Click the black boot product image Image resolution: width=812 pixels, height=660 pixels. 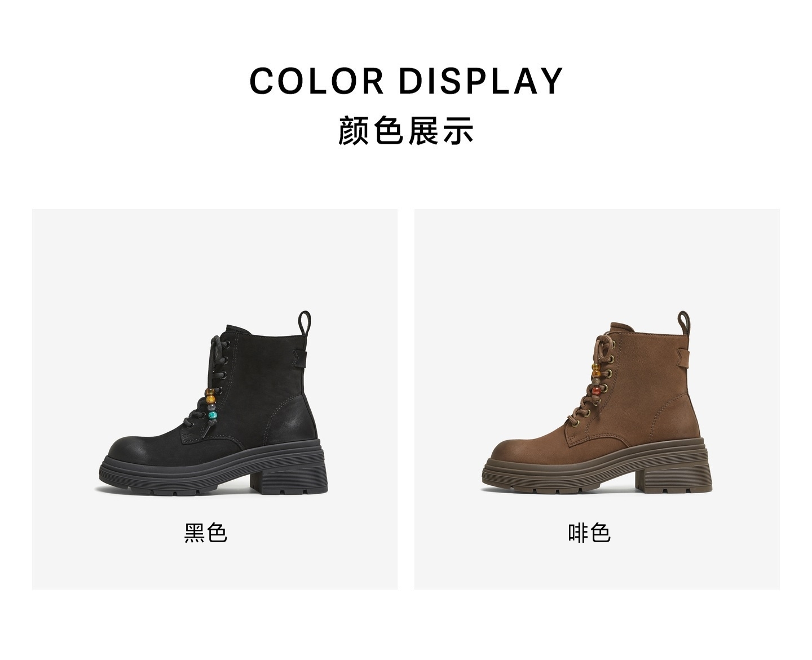(214, 404)
